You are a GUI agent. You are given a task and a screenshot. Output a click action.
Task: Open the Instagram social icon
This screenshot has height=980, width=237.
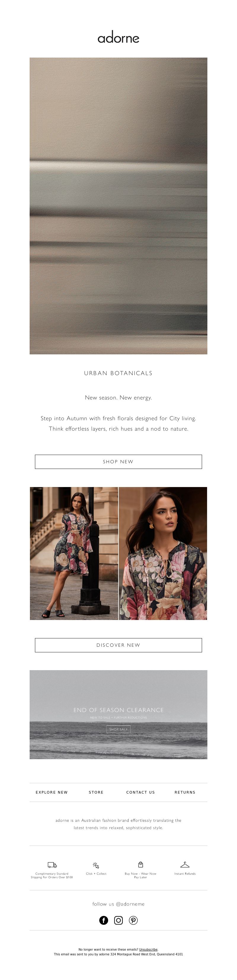118,920
